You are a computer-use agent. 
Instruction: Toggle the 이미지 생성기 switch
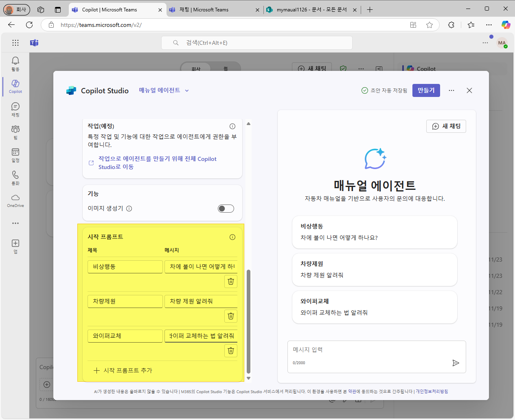click(x=226, y=209)
